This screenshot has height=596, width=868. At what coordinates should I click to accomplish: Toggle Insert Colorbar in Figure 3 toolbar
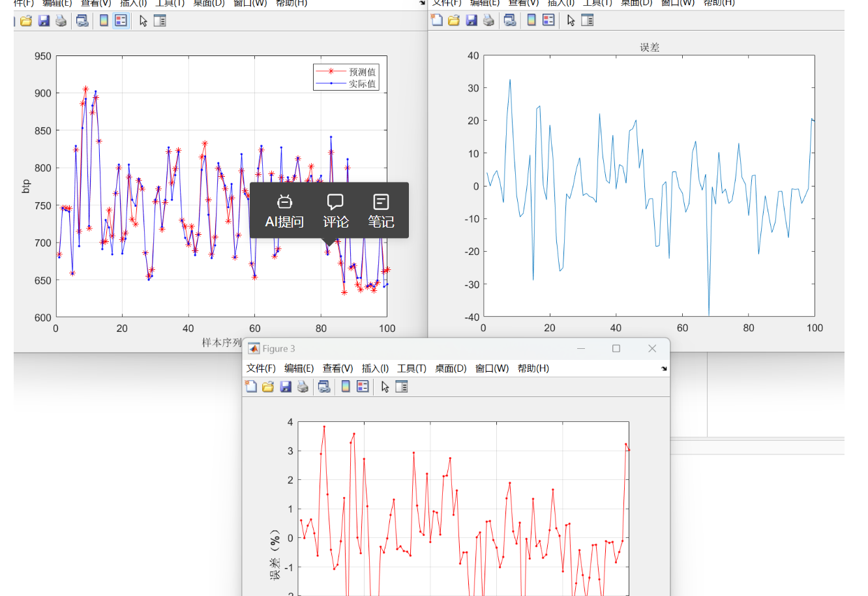[346, 387]
